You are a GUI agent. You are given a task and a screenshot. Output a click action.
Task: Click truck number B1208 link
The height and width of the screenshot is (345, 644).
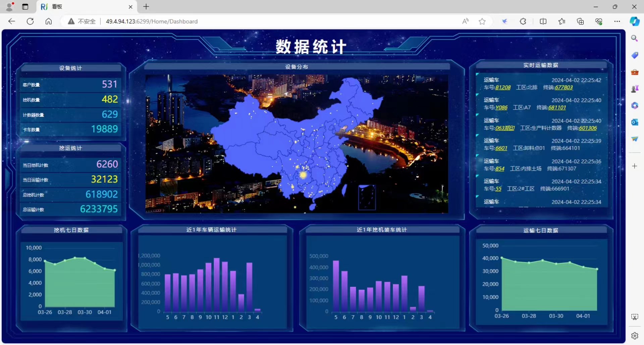coord(503,87)
